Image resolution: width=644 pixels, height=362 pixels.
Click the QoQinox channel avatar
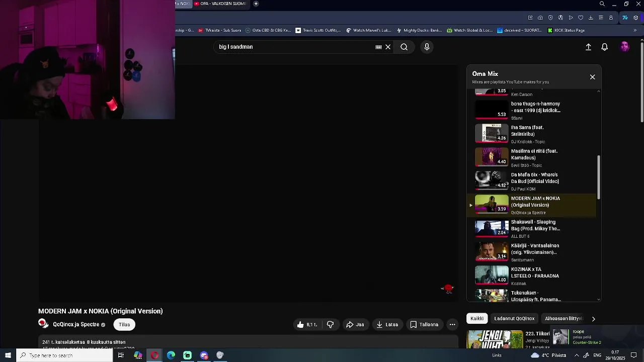pos(43,324)
